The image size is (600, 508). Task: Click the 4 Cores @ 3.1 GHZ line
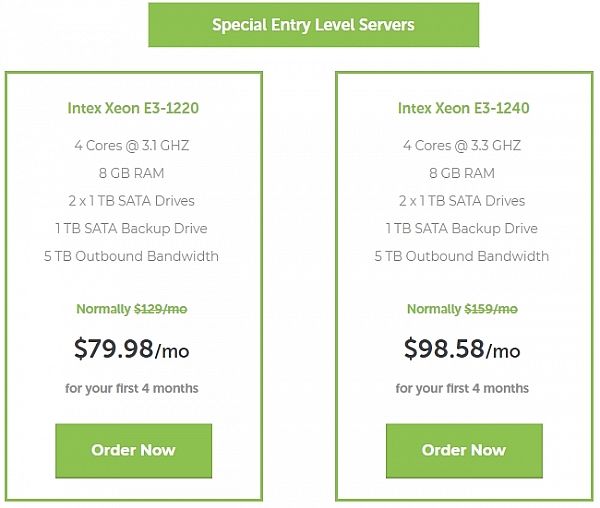[132, 145]
